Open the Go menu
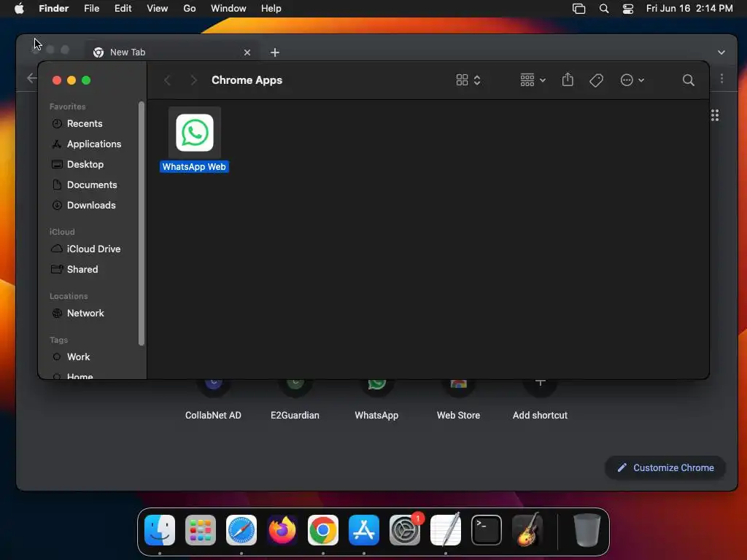Screen dimensions: 747x560 190,9
